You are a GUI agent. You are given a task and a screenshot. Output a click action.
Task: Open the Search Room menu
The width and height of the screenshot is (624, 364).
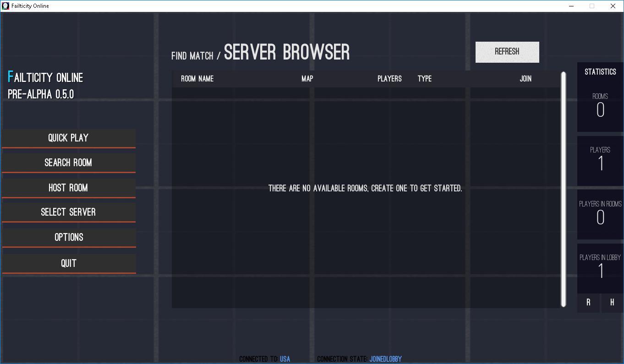[68, 163]
